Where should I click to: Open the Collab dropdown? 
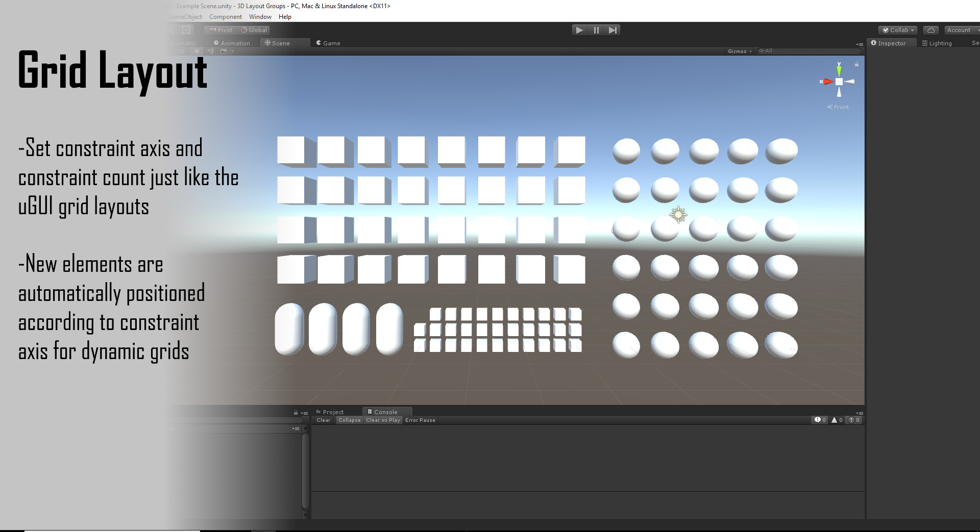click(898, 30)
